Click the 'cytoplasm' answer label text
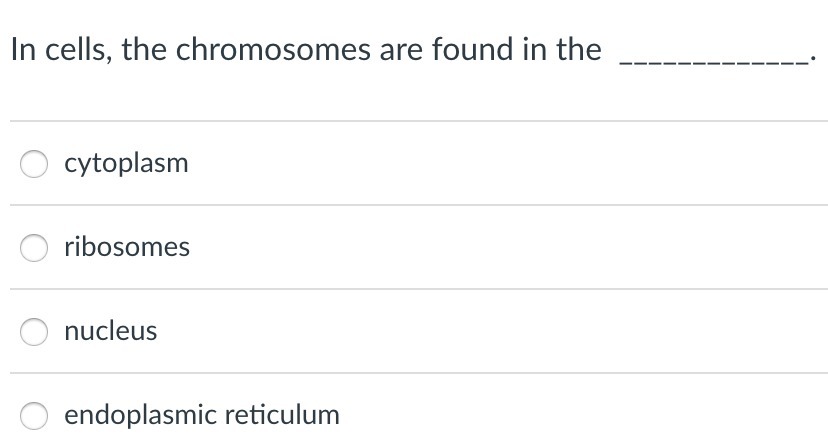Image resolution: width=828 pixels, height=448 pixels. pyautogui.click(x=126, y=164)
